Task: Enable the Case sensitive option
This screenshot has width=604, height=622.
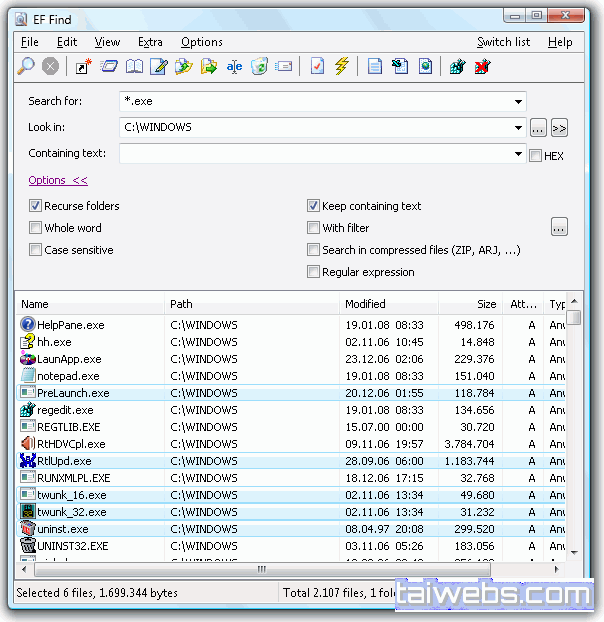Action: (x=36, y=250)
